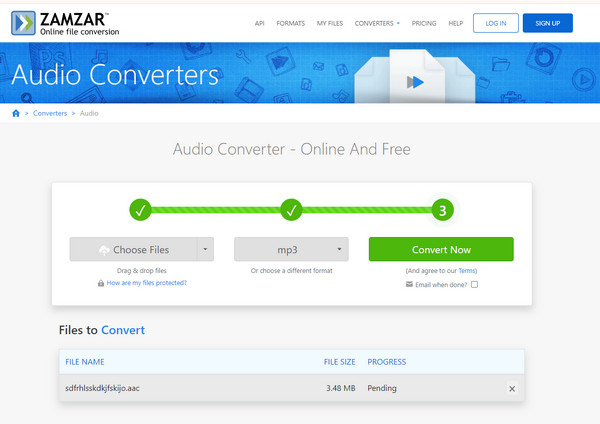Click the step 3 circle indicator
The width and height of the screenshot is (600, 424).
(x=443, y=210)
